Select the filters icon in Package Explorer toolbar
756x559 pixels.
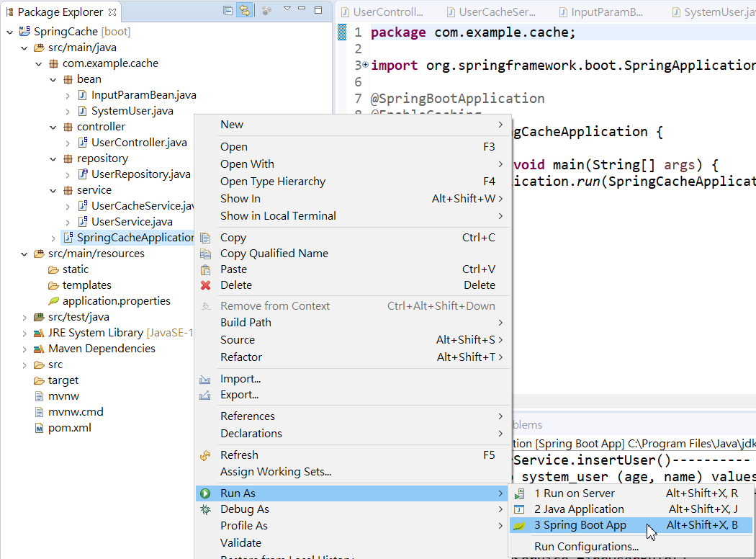point(266,10)
